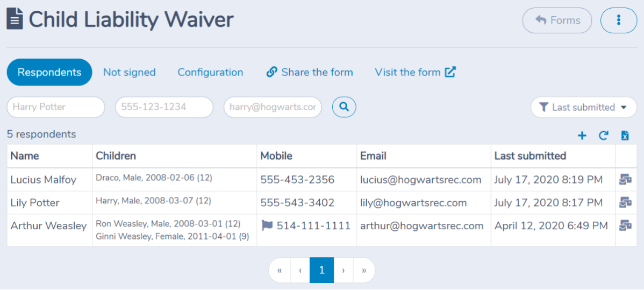644x290 pixels.
Task: Click Draco, Male, 2008-02-06 entry
Action: 154,178
